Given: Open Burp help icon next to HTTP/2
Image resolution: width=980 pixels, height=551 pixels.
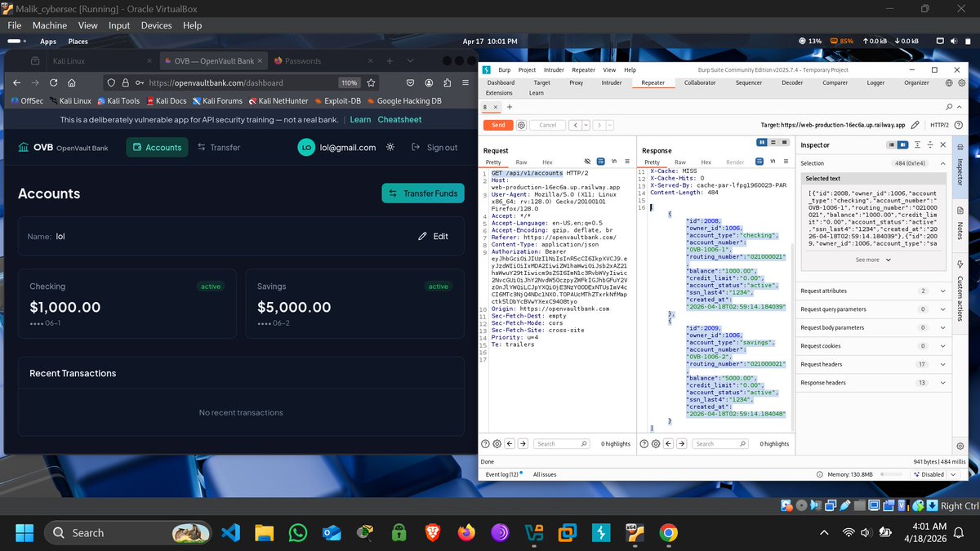Looking at the screenshot, I should (958, 125).
